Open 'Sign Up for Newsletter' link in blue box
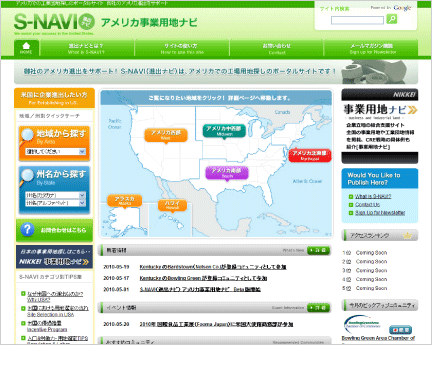Image resolution: width=432 pixels, height=365 pixels. [380, 213]
